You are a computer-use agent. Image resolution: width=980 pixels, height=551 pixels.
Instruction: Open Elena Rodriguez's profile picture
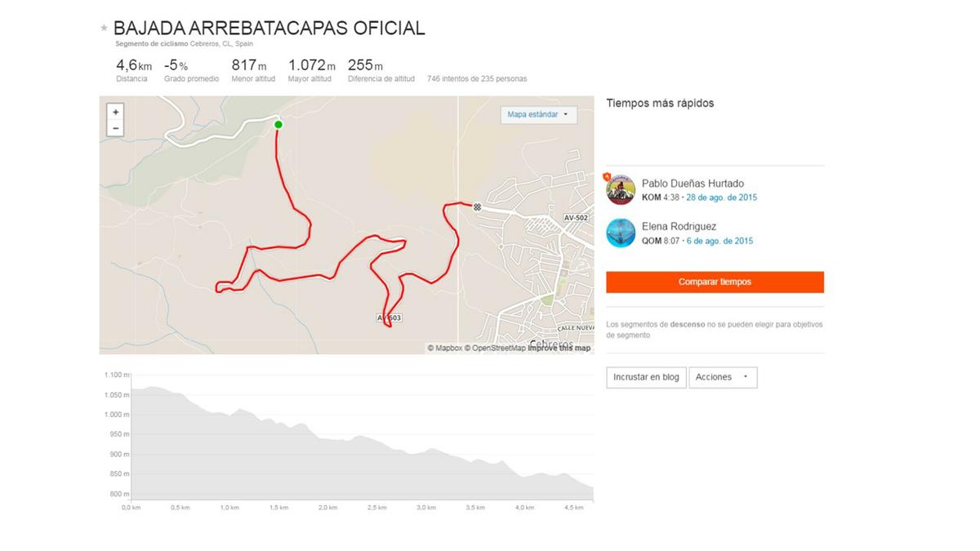(x=621, y=233)
